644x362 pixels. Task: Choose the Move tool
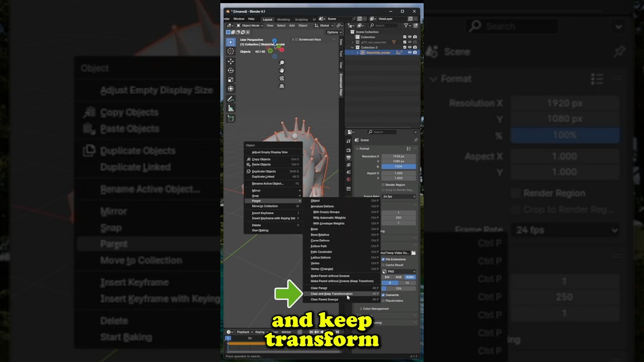pos(230,61)
